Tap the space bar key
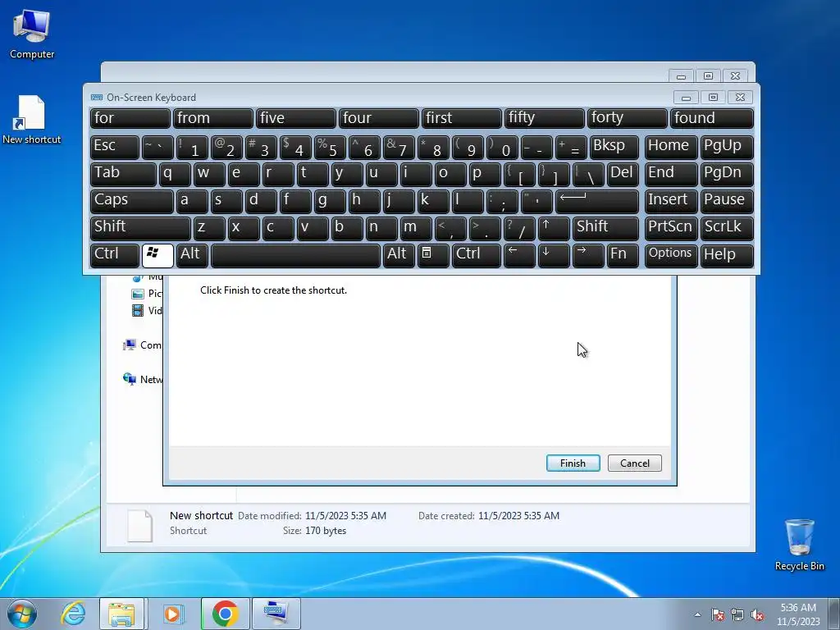This screenshot has width=840, height=630. [295, 255]
